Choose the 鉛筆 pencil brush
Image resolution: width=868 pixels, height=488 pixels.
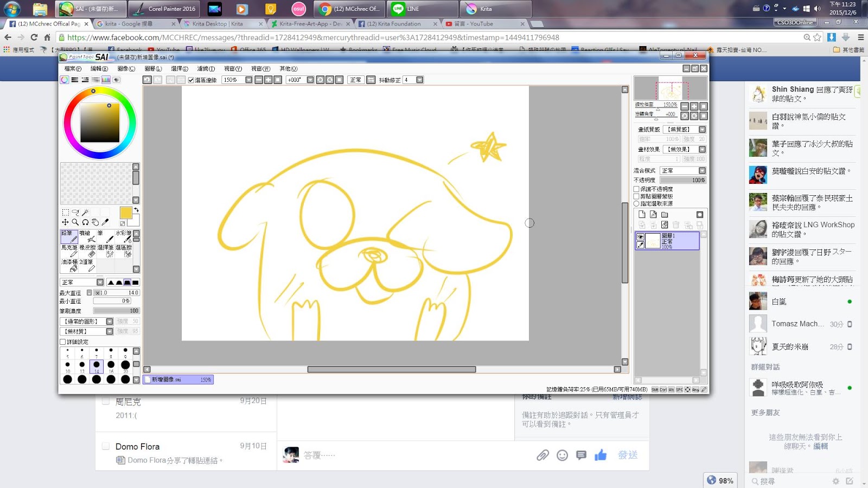[x=69, y=236]
